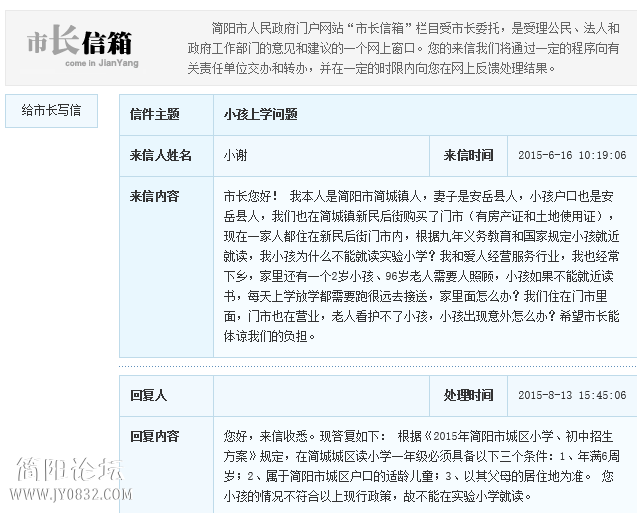
Task: Click the 来信内容 label
Action: (154, 197)
